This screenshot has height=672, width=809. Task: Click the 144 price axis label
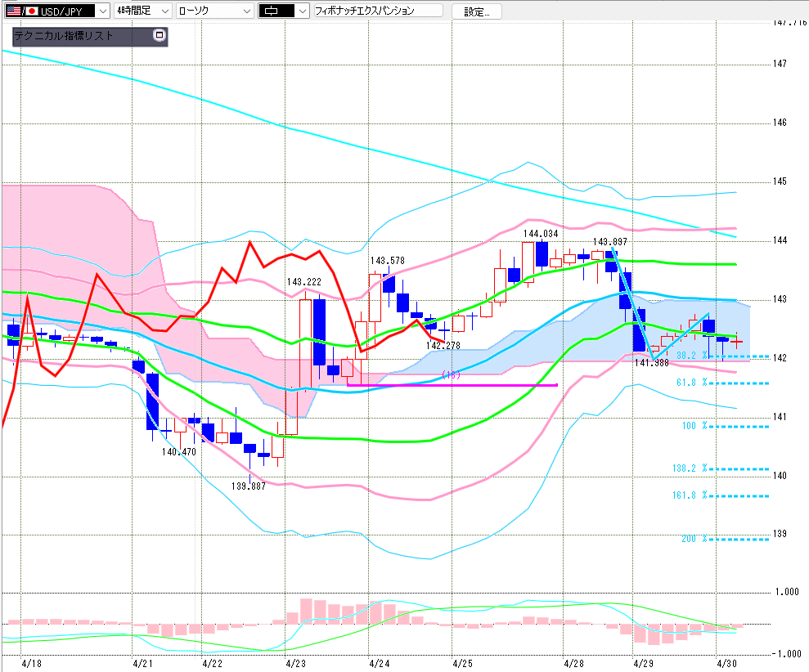click(x=780, y=240)
